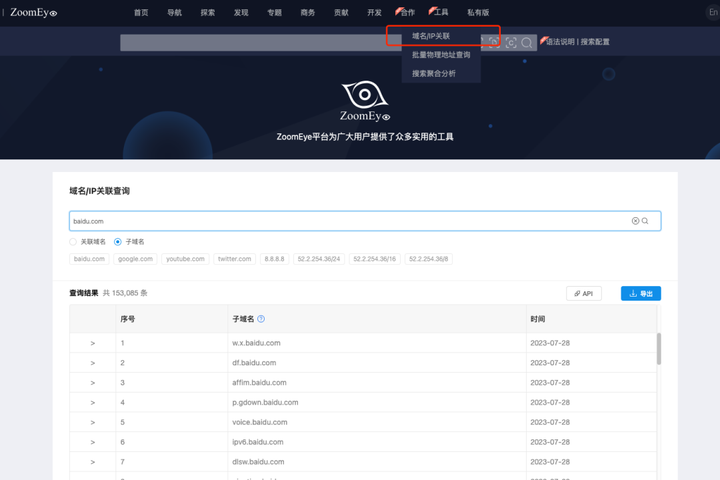
Task: Click the 52.2.254.36/16 example tag
Action: pyautogui.click(x=374, y=259)
